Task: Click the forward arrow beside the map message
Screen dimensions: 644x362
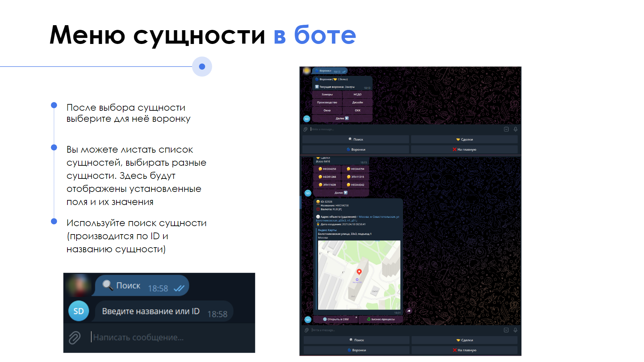Action: click(x=409, y=311)
